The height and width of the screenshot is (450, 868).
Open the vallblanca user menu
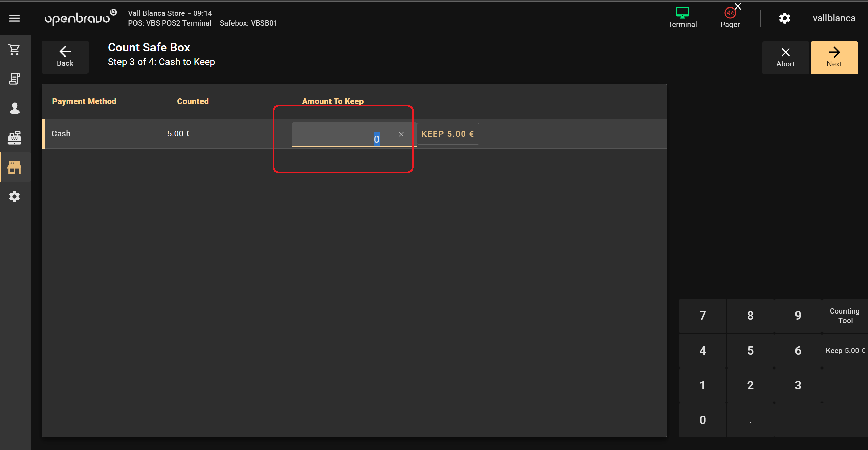tap(834, 18)
